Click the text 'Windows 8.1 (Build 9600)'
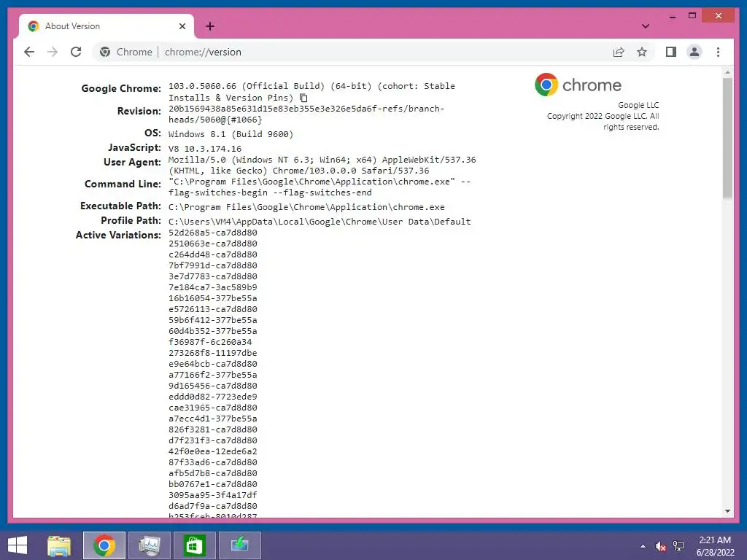This screenshot has width=747, height=560. tap(231, 134)
